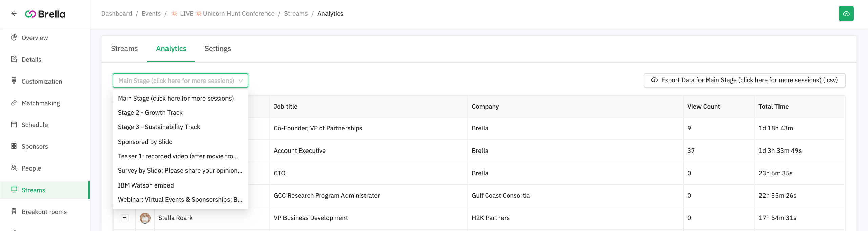Open Streams in the sidebar
This screenshot has height=231, width=868.
44,190
